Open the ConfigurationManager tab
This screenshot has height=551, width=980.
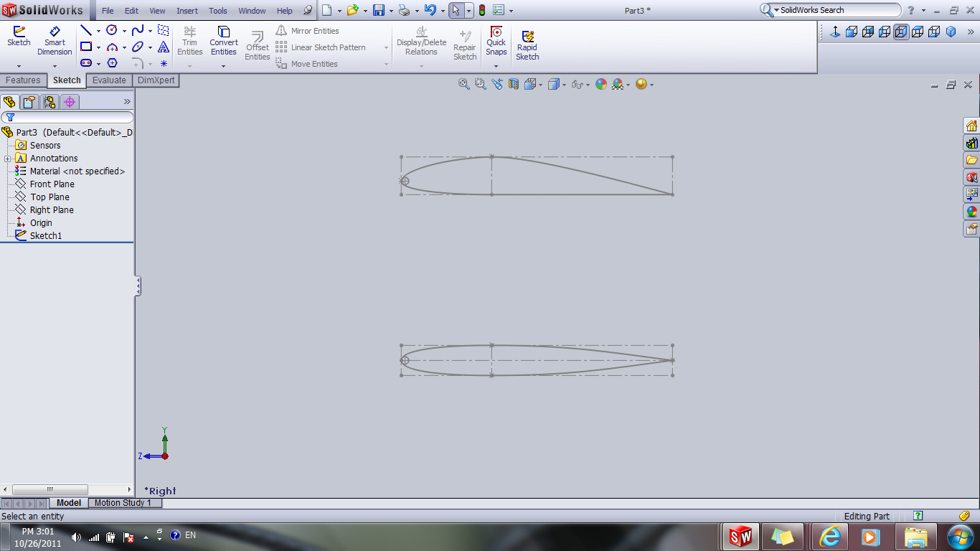(x=50, y=102)
